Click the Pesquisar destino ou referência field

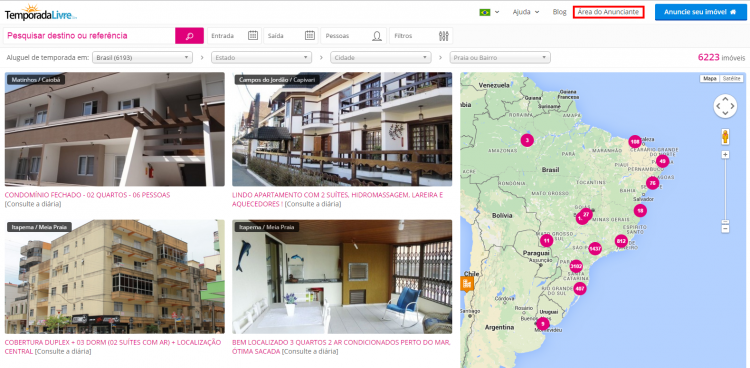89,36
